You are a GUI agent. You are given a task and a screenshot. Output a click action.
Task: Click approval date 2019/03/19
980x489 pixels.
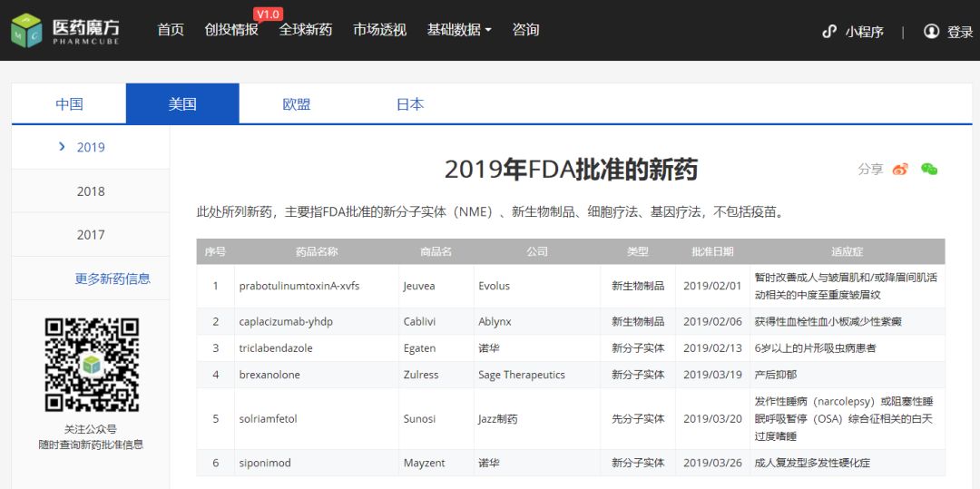pos(712,375)
